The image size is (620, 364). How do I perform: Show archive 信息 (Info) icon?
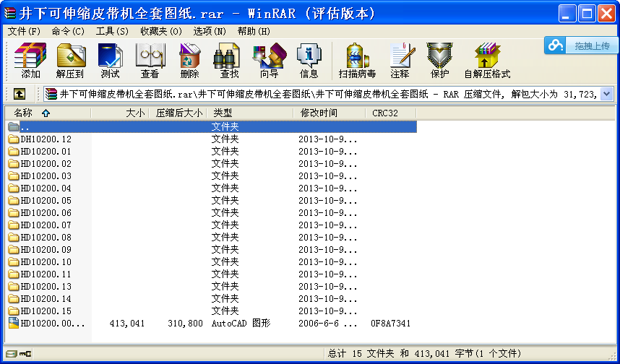point(309,59)
